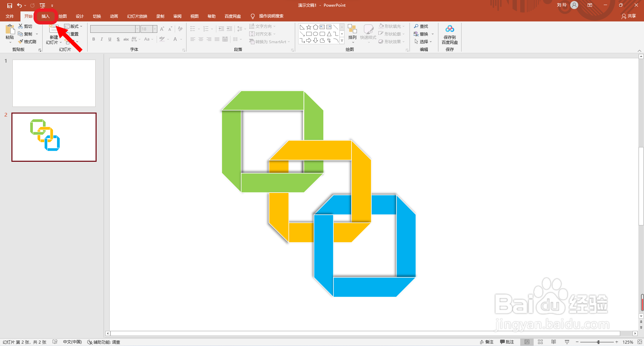
Task: Toggle italic formatting
Action: pos(102,39)
